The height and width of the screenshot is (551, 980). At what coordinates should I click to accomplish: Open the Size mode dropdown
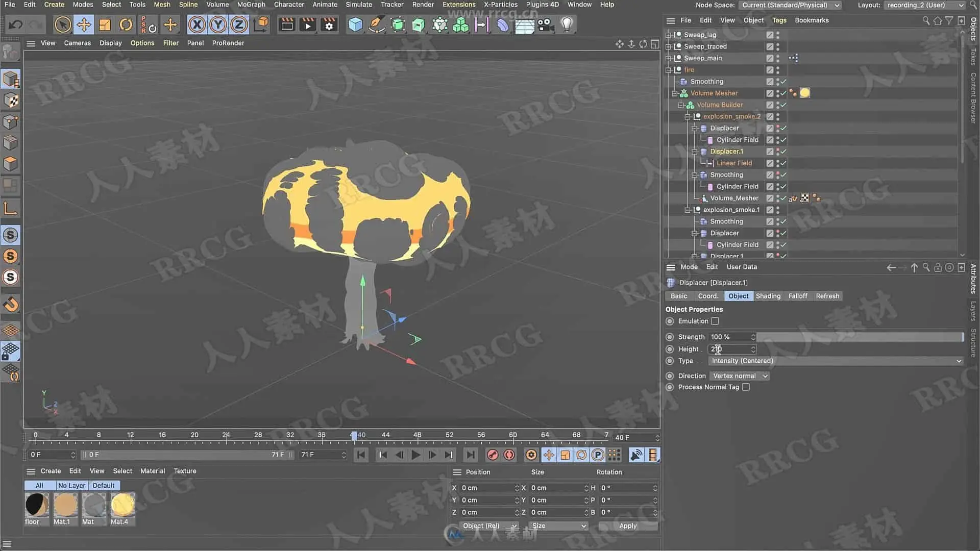pos(558,526)
